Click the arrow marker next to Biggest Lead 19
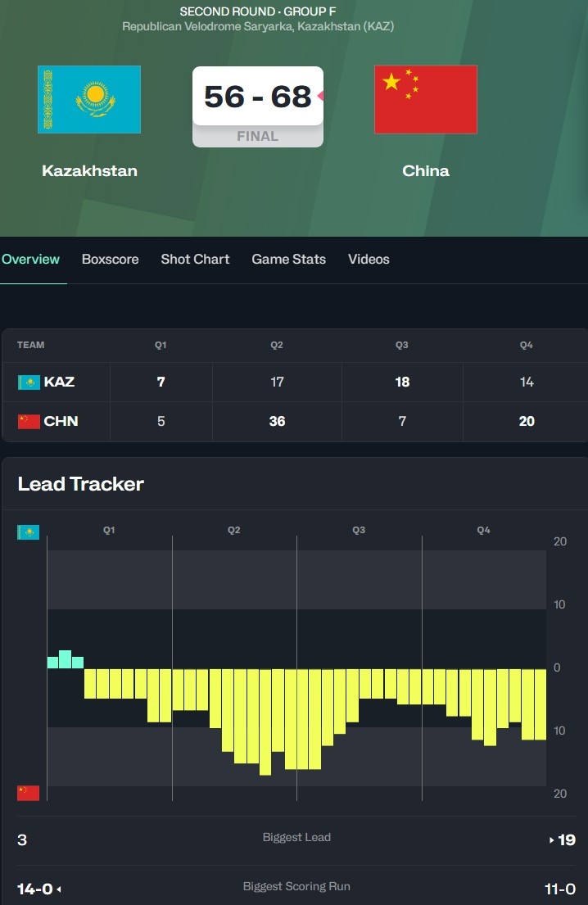Image resolution: width=588 pixels, height=905 pixels. click(552, 839)
